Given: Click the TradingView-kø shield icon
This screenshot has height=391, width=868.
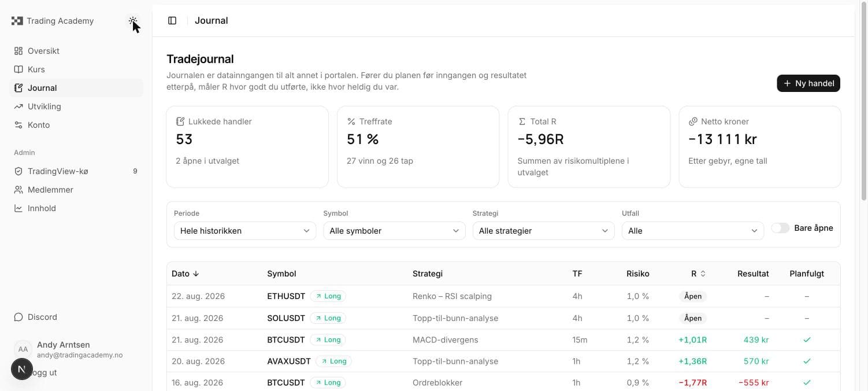Looking at the screenshot, I should coord(18,171).
